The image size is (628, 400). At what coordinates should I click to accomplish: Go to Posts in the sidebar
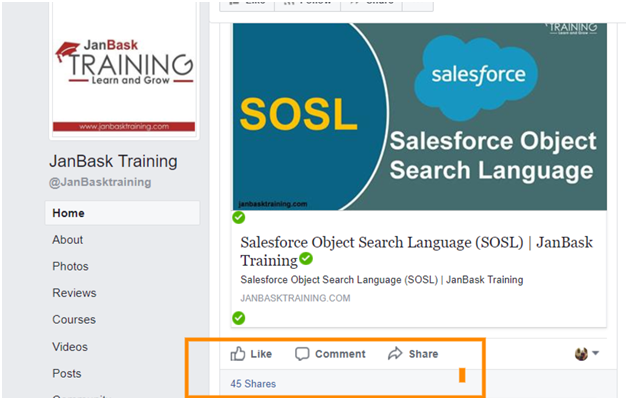click(66, 374)
